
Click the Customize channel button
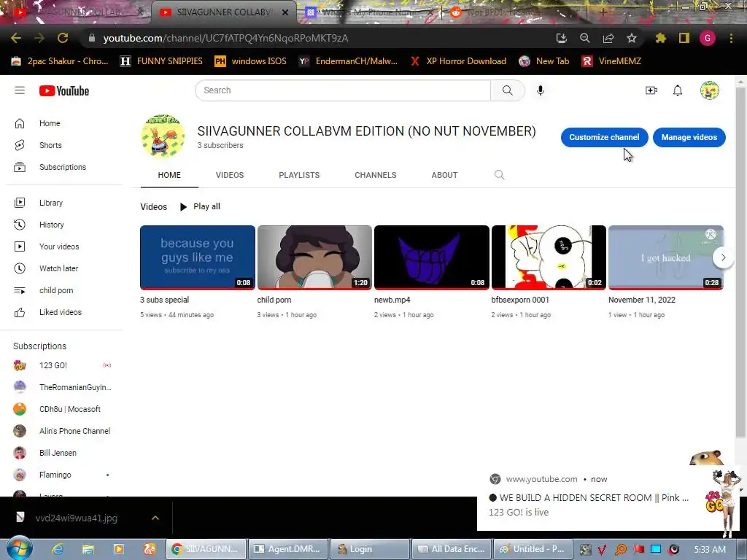(604, 137)
